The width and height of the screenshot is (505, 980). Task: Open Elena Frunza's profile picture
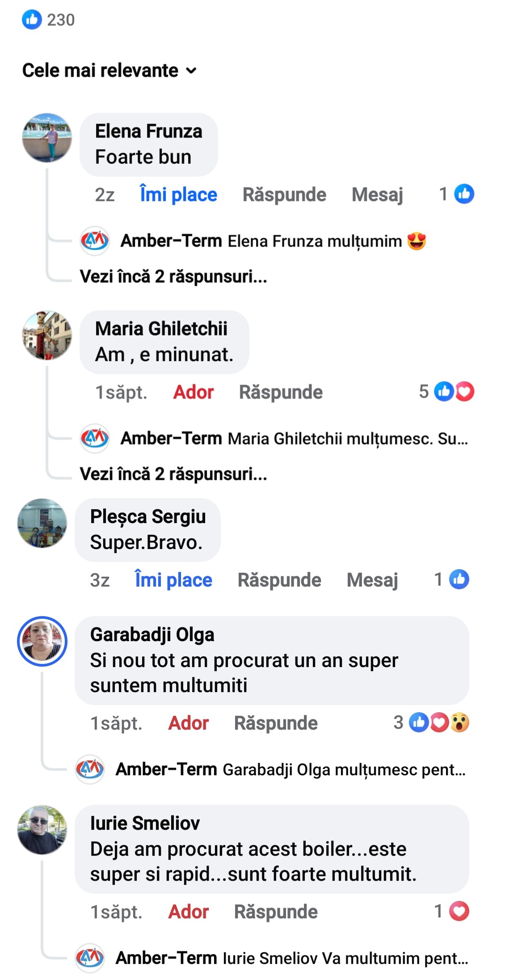(x=47, y=138)
